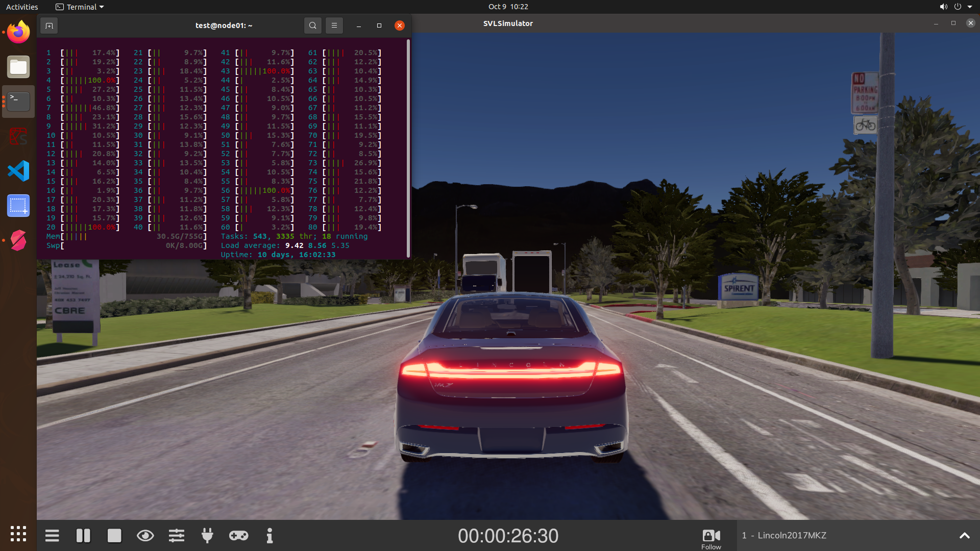Mute system volume in top bar
980x551 pixels.
(944, 7)
